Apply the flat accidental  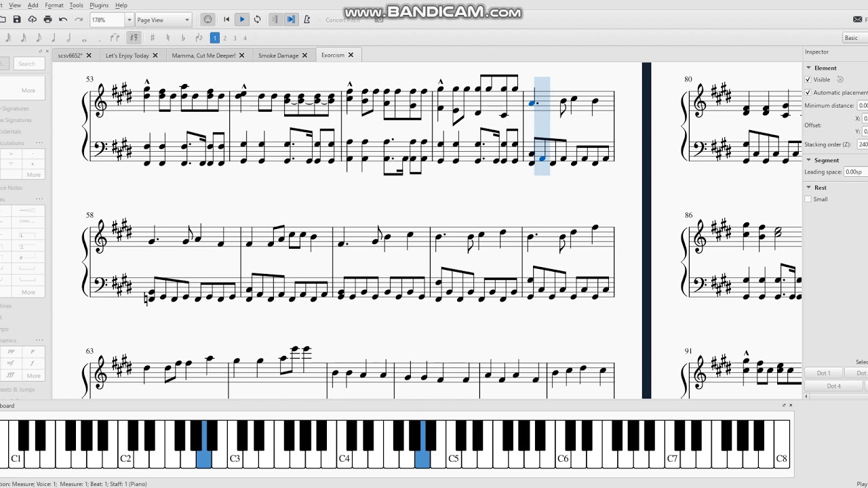click(x=183, y=38)
